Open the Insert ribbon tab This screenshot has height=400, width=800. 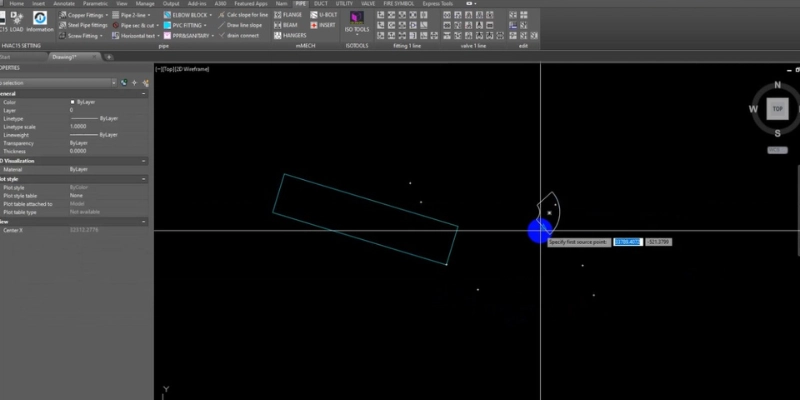[x=38, y=4]
